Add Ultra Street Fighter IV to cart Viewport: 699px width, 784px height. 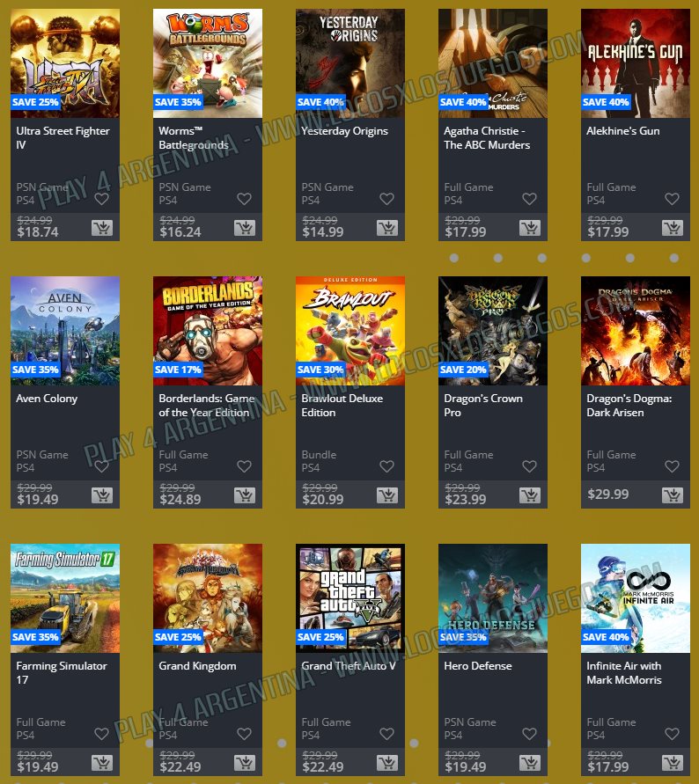click(102, 228)
